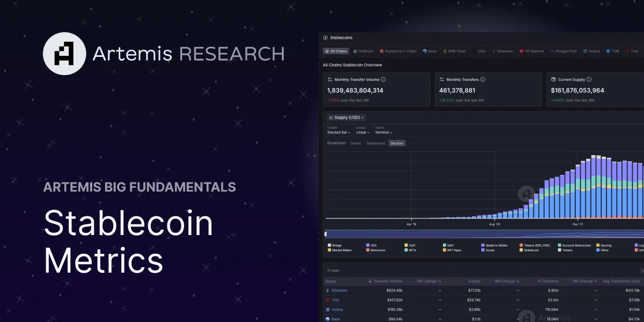
Task: Click left handle of time range navigator
Action: click(x=326, y=234)
